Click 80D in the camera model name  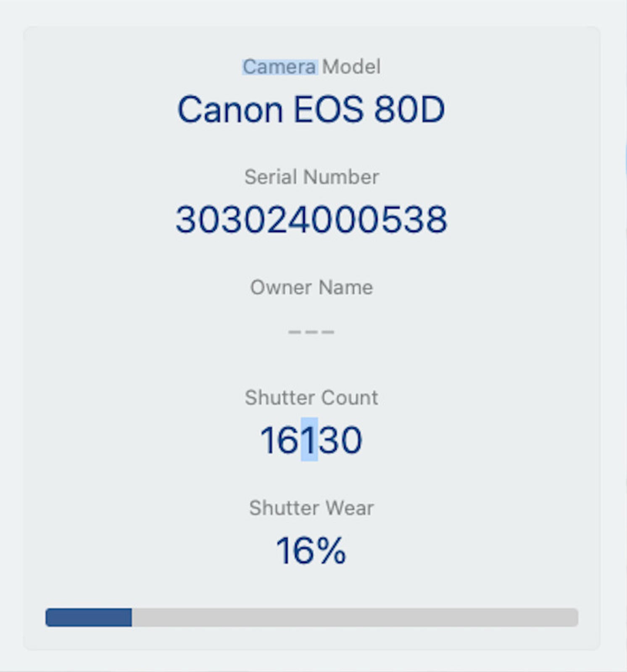[409, 110]
